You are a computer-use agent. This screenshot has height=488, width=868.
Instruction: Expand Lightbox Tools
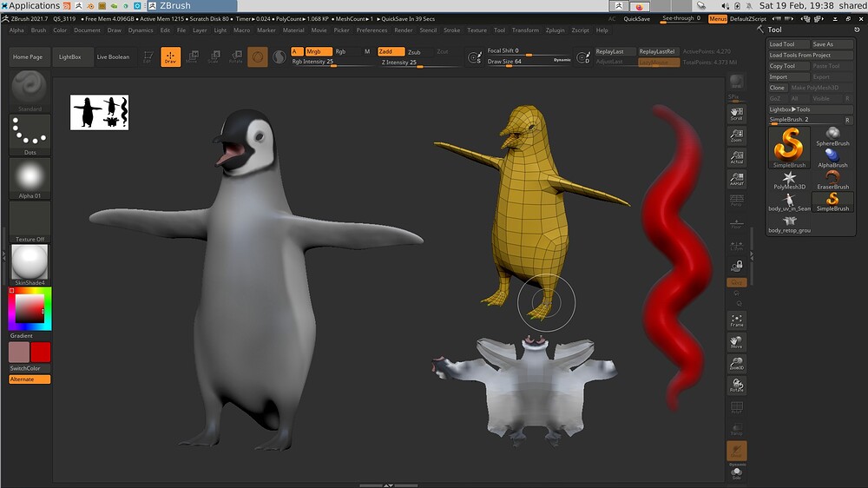tap(810, 109)
